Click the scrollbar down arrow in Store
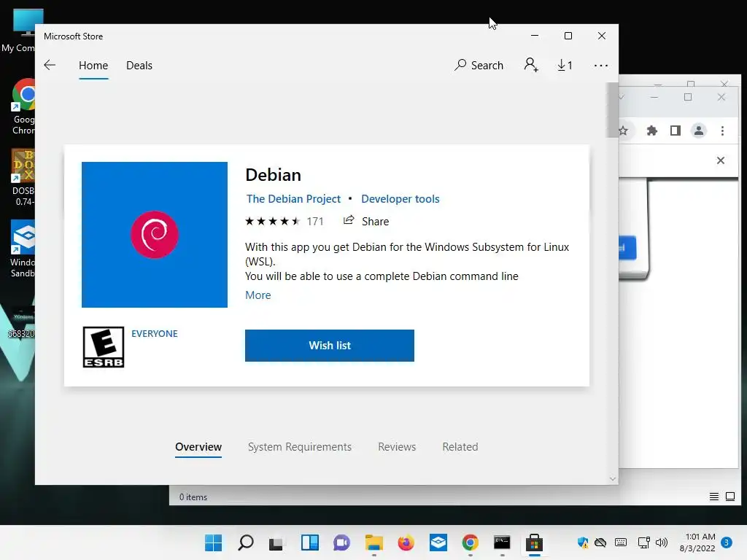The width and height of the screenshot is (747, 560). [613, 478]
